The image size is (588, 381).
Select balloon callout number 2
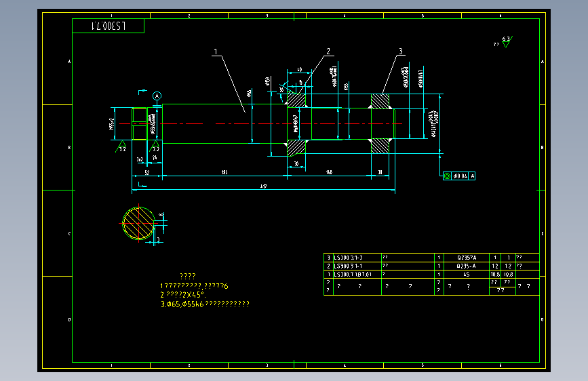(x=328, y=52)
